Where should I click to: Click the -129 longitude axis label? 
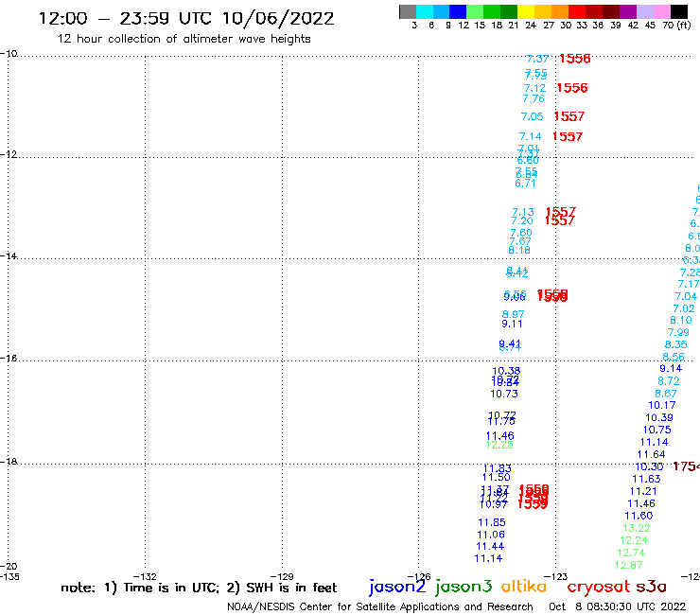pyautogui.click(x=282, y=576)
